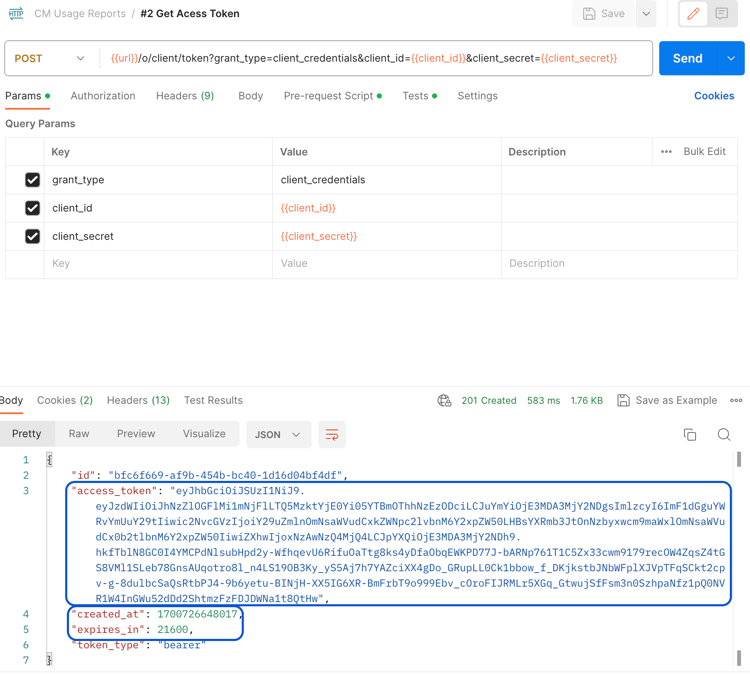750x674 pixels.
Task: Search the response with the magnifier icon
Action: [724, 434]
